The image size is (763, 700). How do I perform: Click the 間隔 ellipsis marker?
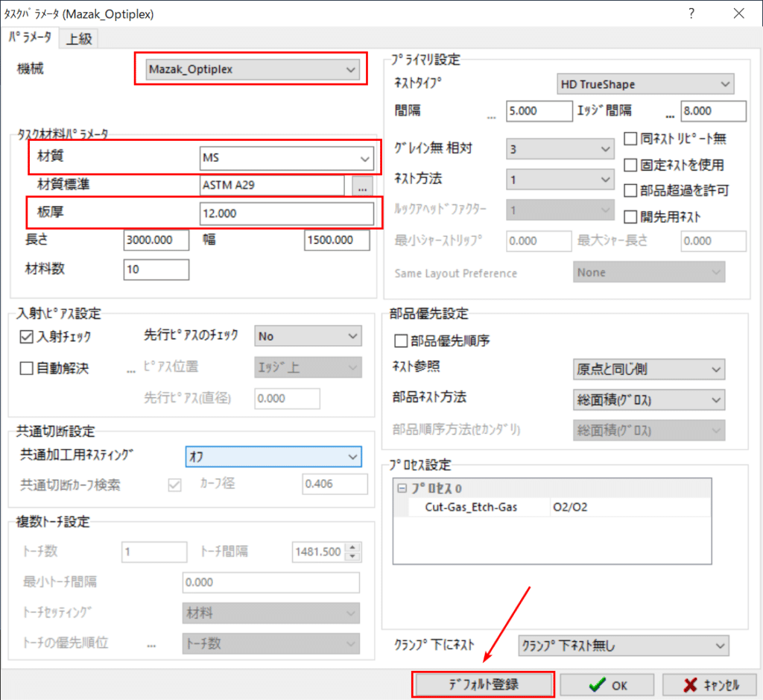(492, 117)
